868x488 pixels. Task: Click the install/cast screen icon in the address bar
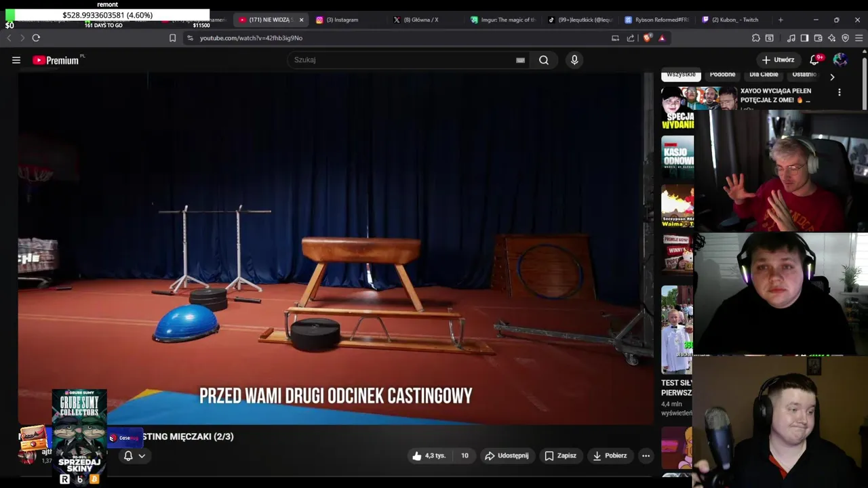(615, 38)
